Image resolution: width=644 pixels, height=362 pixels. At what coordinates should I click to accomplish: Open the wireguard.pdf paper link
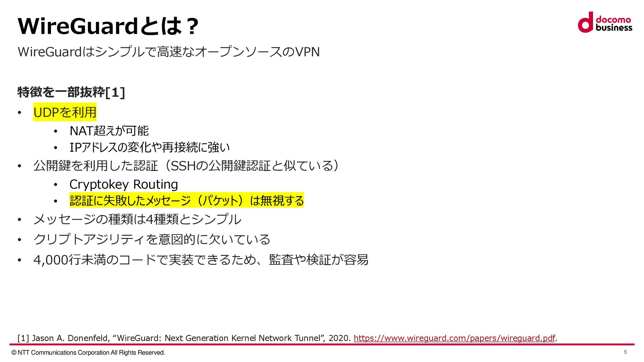coord(454,338)
